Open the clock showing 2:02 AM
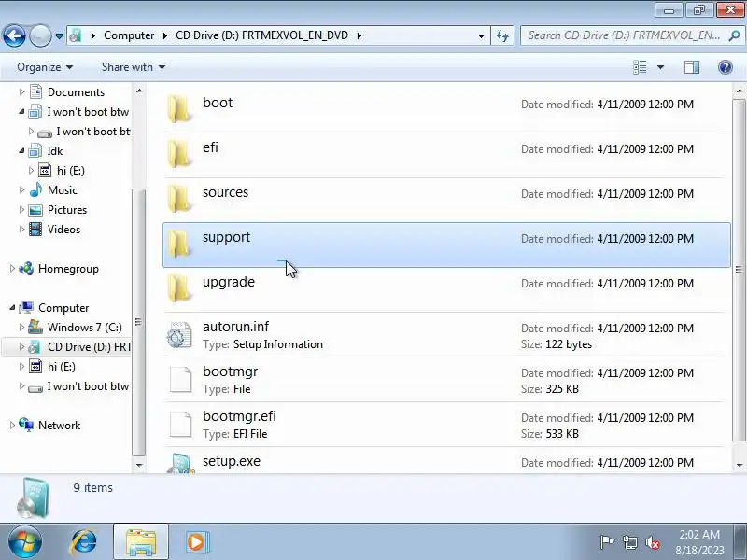Image resolution: width=747 pixels, height=560 pixels. pyautogui.click(x=699, y=542)
